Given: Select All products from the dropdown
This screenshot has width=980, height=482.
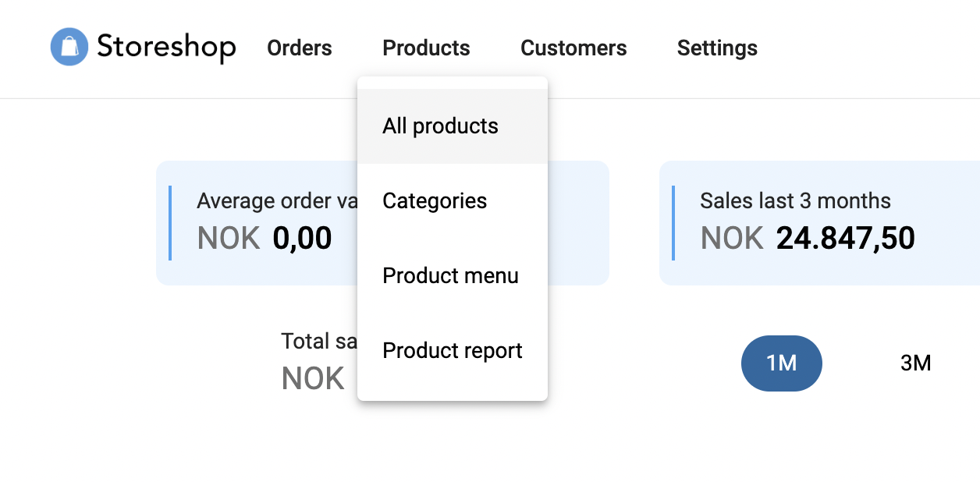Looking at the screenshot, I should (440, 126).
